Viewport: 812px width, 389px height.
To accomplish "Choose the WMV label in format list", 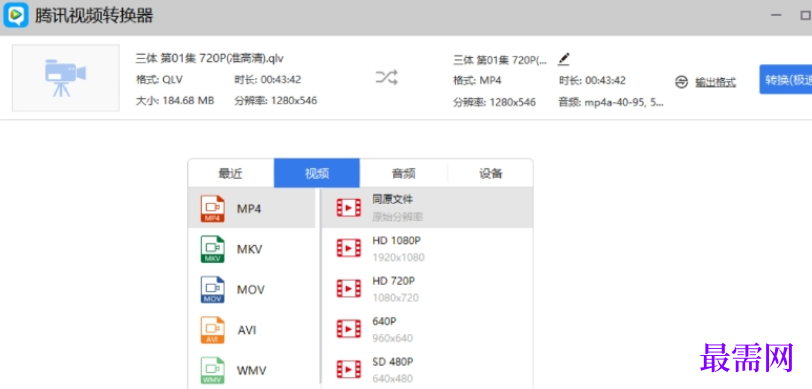I will coord(252,370).
